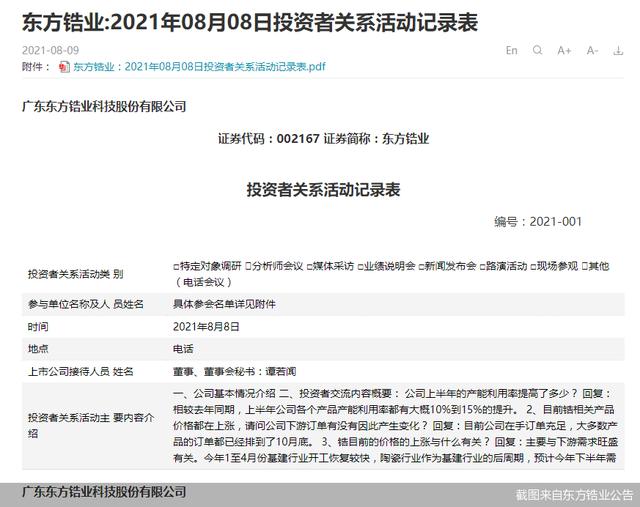This screenshot has width=640, height=507.
Task: Click the PDF file icon beside attachment
Action: (x=64, y=67)
